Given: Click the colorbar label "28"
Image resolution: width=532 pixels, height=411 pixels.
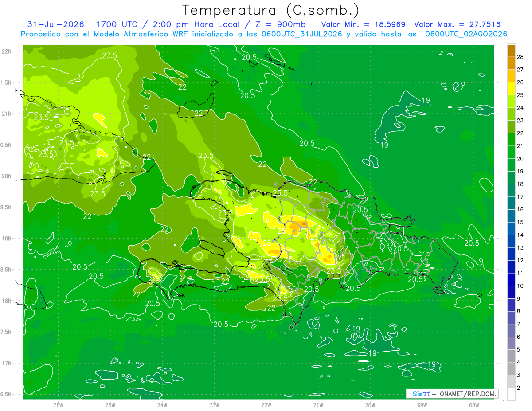Looking at the screenshot, I should coord(520,57).
